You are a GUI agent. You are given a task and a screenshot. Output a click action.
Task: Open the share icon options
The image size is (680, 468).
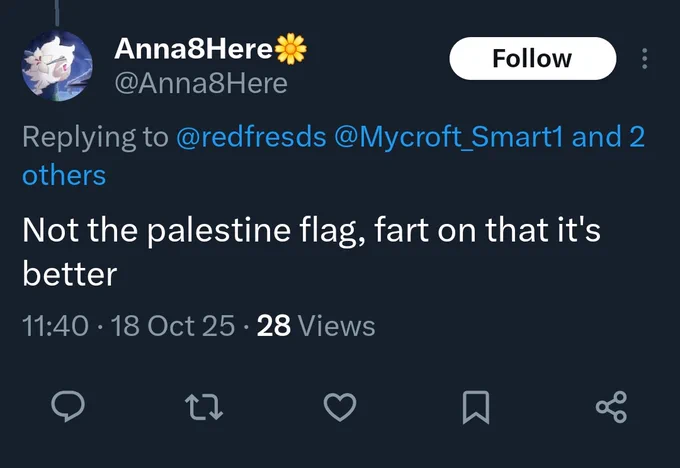(x=611, y=407)
